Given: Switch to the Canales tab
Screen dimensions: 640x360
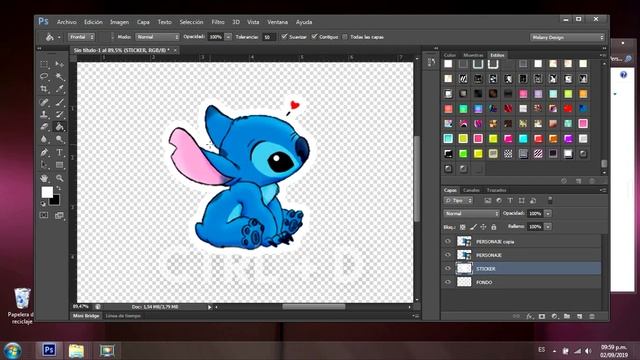Looking at the screenshot, I should click(x=471, y=190).
